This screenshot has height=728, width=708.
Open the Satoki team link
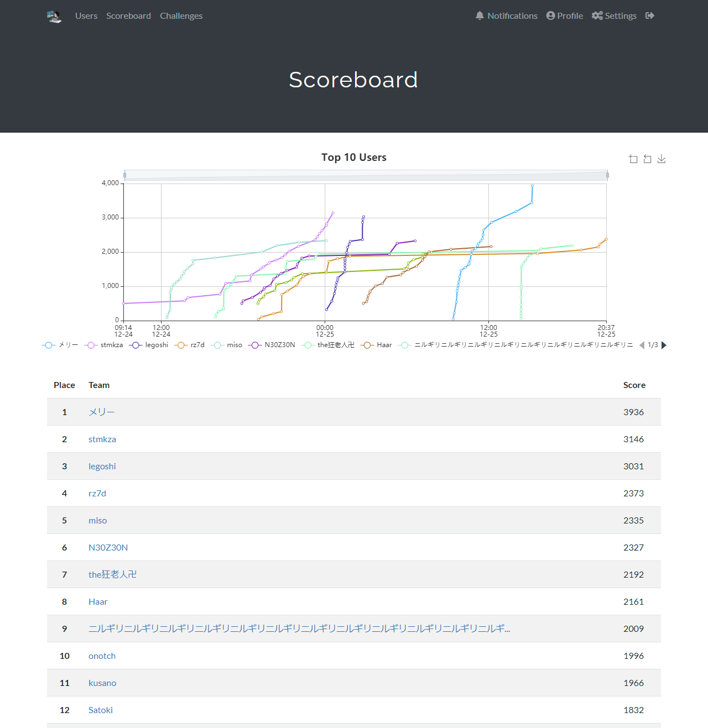[x=101, y=710]
